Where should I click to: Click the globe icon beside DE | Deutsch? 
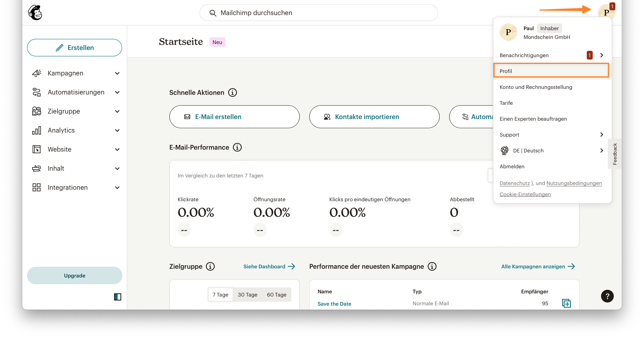point(504,150)
